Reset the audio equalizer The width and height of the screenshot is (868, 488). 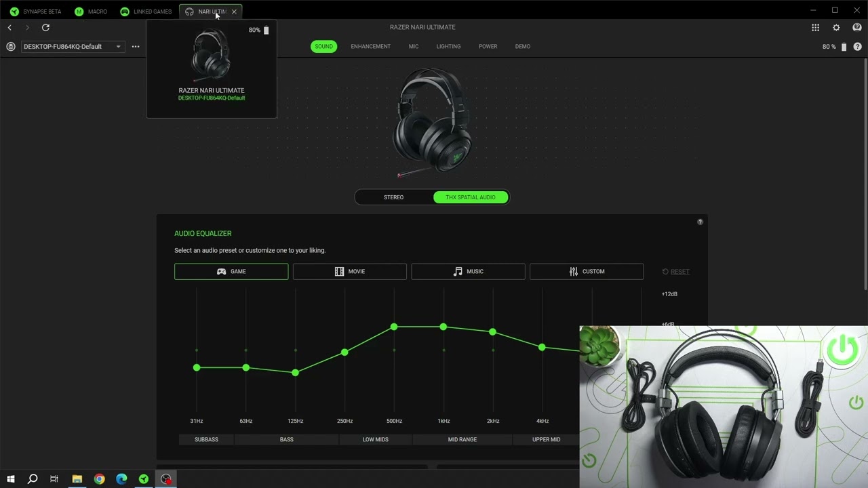[x=675, y=272]
